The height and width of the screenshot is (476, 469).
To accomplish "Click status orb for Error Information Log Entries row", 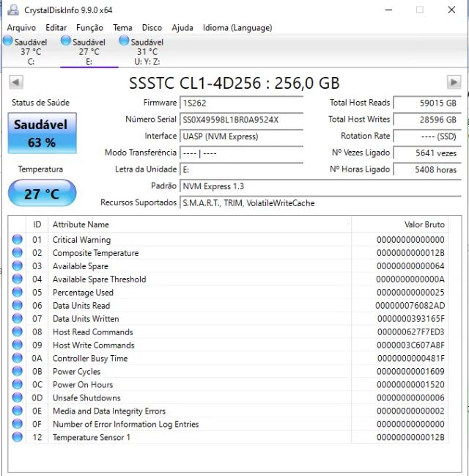I will point(18,423).
